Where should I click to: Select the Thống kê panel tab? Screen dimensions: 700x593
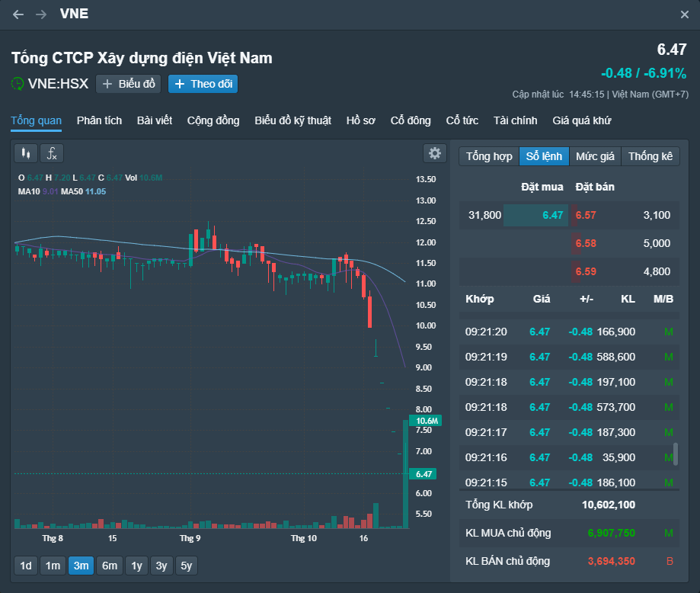pyautogui.click(x=650, y=156)
